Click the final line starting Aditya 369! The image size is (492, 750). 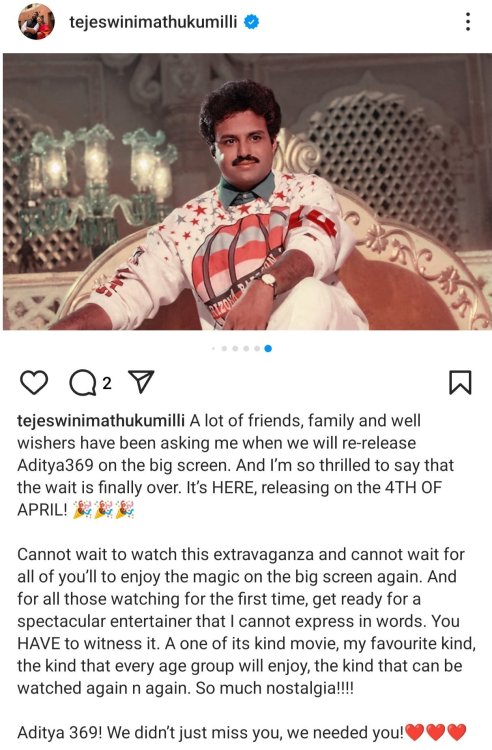[242, 732]
